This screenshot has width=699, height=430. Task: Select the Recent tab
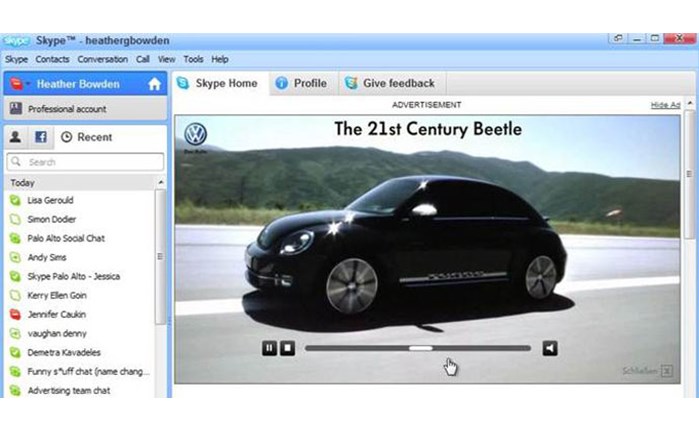point(87,137)
